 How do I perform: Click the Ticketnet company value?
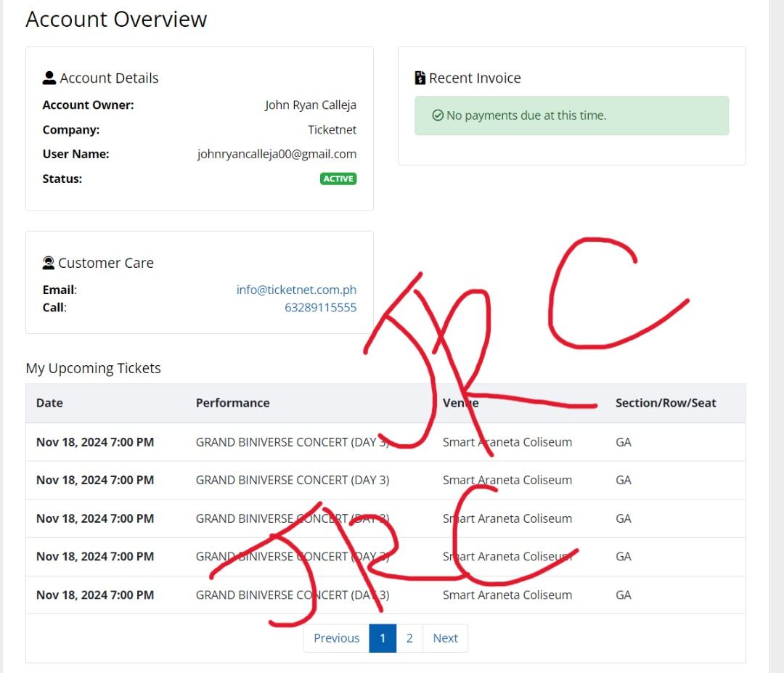tap(332, 130)
